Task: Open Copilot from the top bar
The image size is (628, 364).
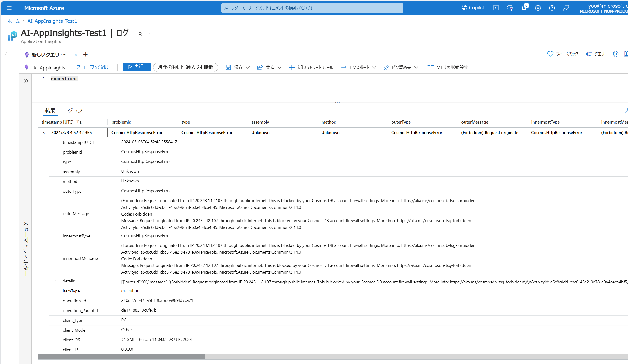Action: tap(473, 7)
